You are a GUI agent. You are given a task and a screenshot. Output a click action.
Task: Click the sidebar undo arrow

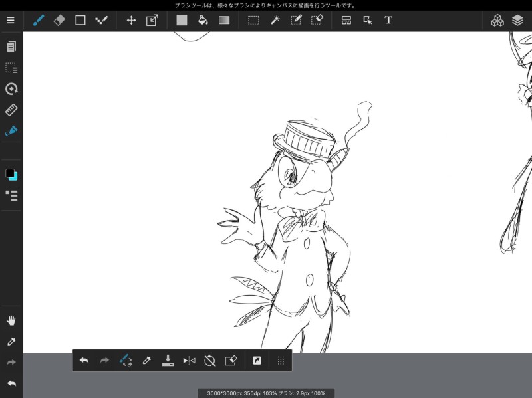click(x=11, y=384)
